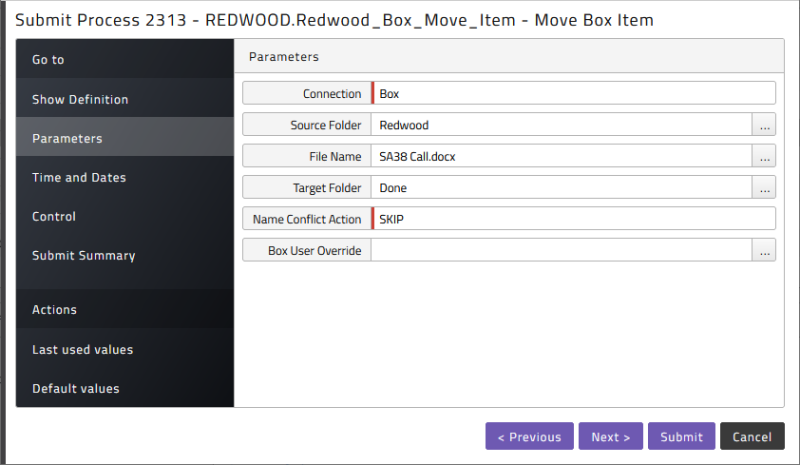Select Parameters in the sidebar

pyautogui.click(x=125, y=137)
